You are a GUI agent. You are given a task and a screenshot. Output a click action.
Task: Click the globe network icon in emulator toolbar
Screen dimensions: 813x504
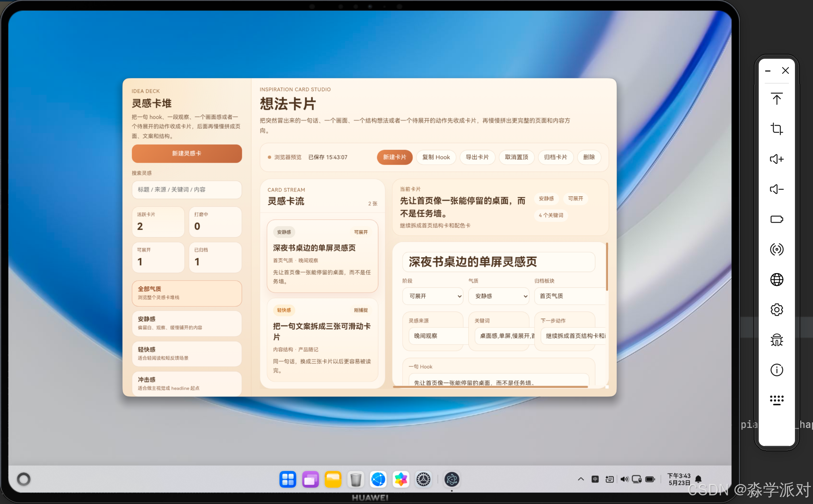(x=776, y=279)
